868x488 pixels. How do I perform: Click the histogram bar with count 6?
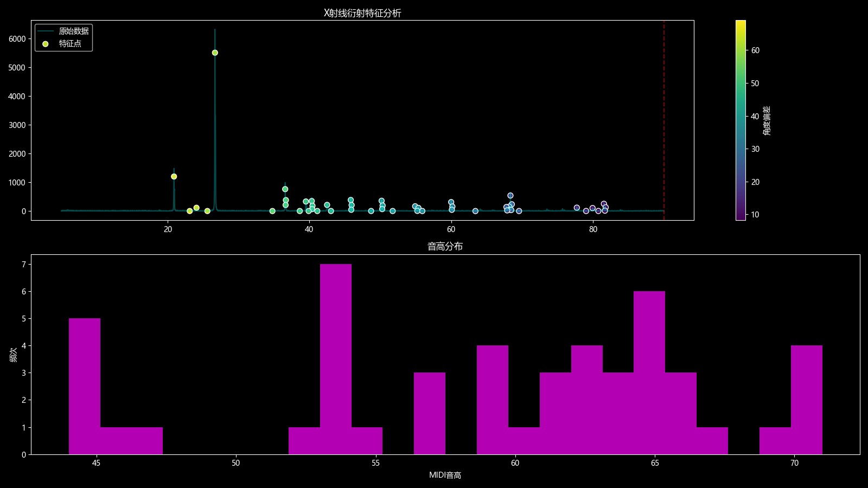tap(649, 373)
